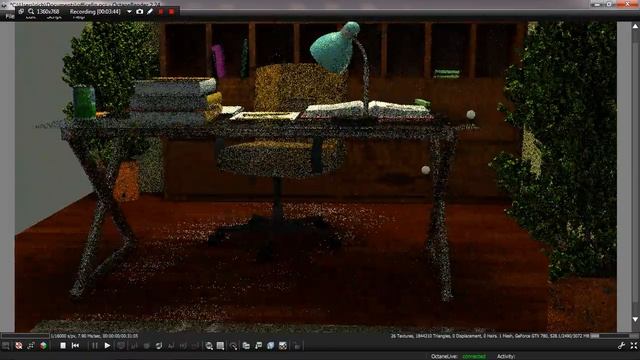Pause recording with the first red button
This screenshot has height=360, width=640.
coord(161,11)
